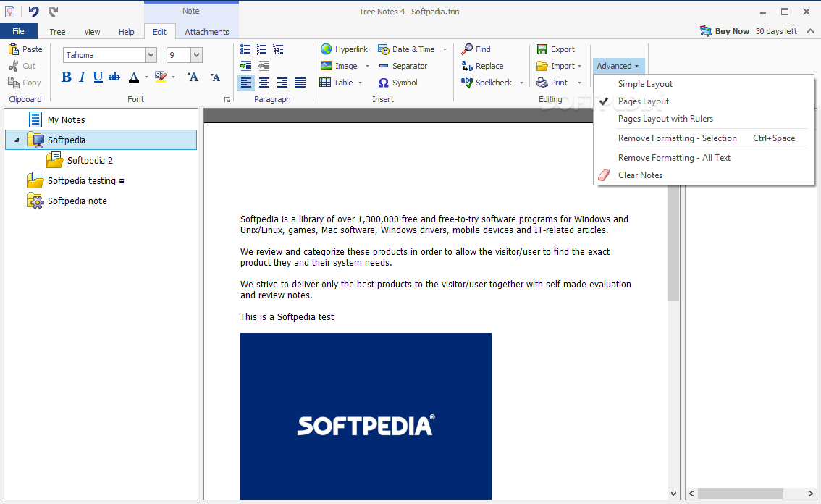Decrease font size with shrink icon
The width and height of the screenshot is (821, 504).
point(215,77)
